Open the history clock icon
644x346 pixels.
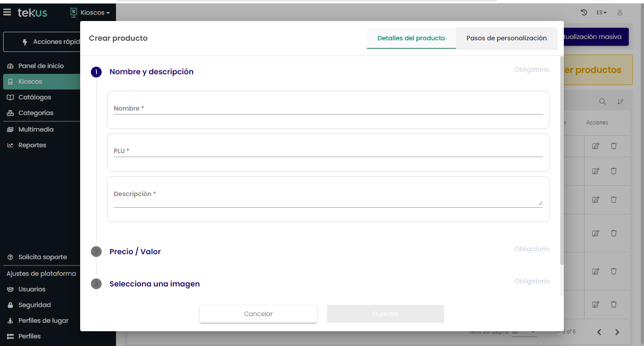tap(584, 13)
